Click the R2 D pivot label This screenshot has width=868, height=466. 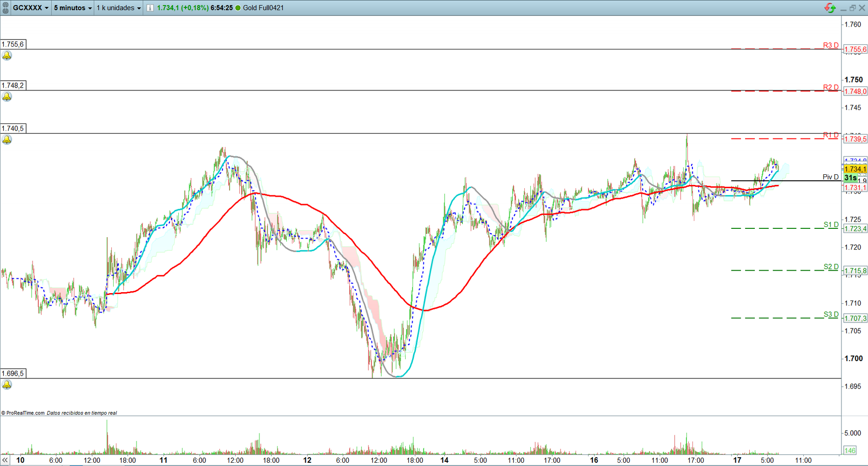(831, 87)
